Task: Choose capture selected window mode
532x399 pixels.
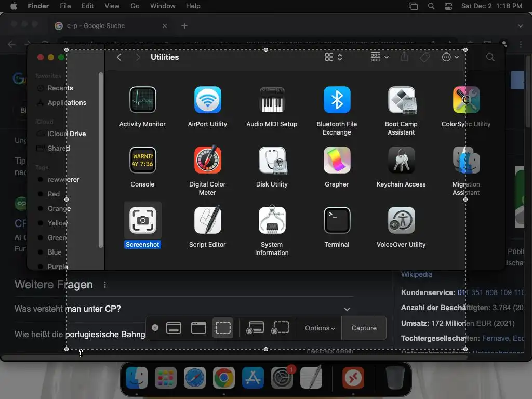Action: tap(198, 328)
